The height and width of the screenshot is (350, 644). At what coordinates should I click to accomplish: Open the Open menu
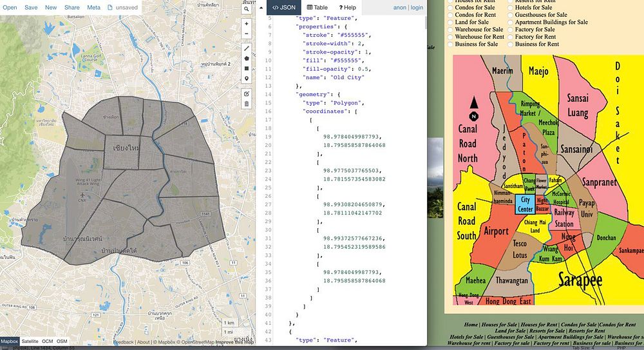point(10,7)
